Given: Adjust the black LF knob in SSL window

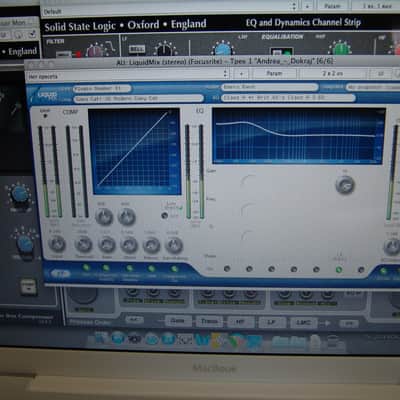Looking at the screenshot, I should pos(165,49).
